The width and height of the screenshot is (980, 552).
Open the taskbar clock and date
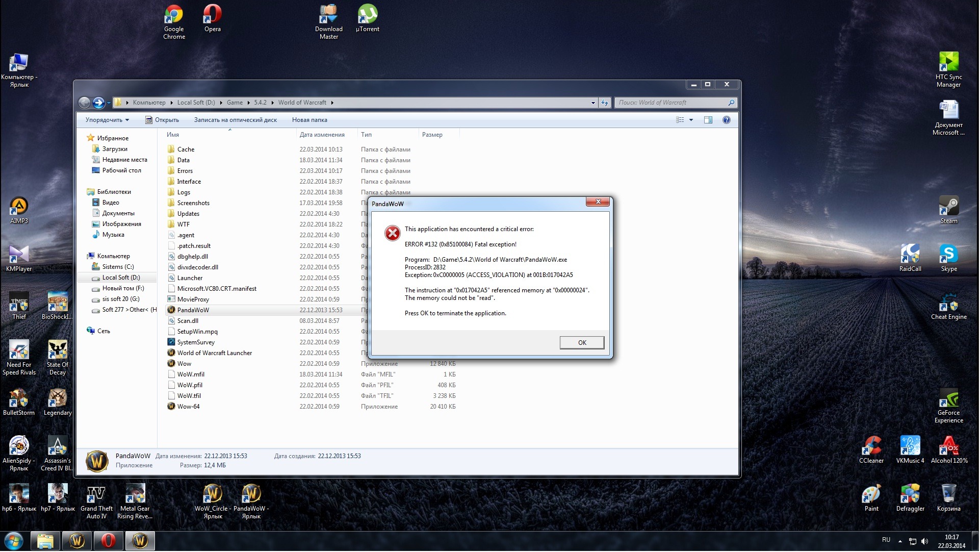(x=951, y=541)
